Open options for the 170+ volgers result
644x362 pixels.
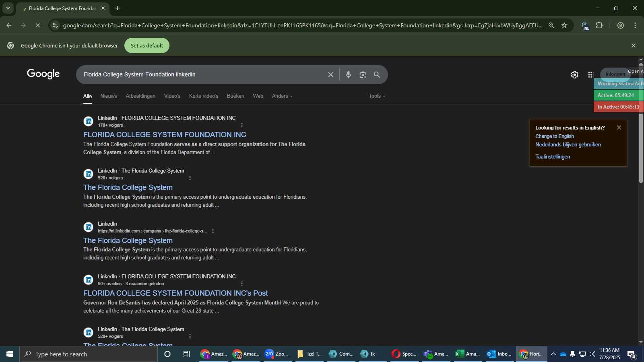pyautogui.click(x=242, y=125)
